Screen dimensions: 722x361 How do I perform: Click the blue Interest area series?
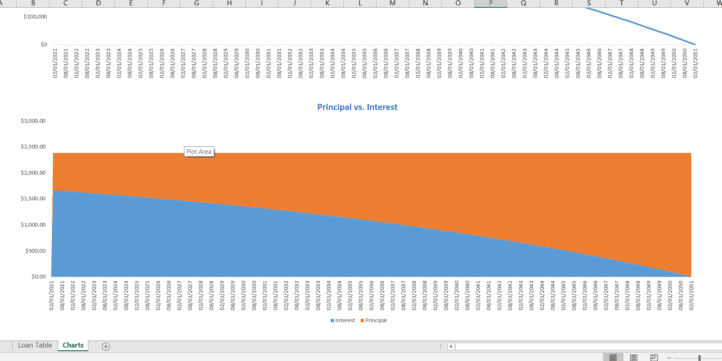[x=230, y=239]
